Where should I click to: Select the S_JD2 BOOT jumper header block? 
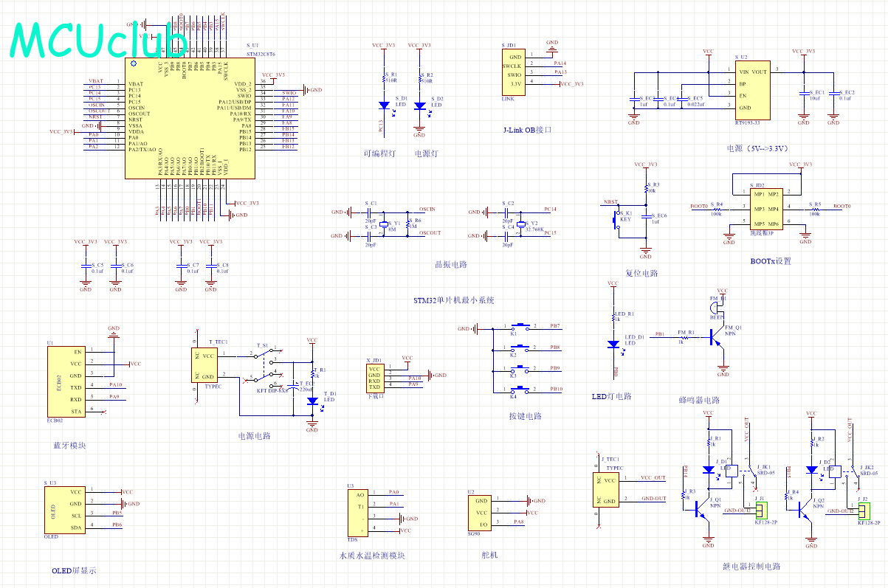point(765,209)
